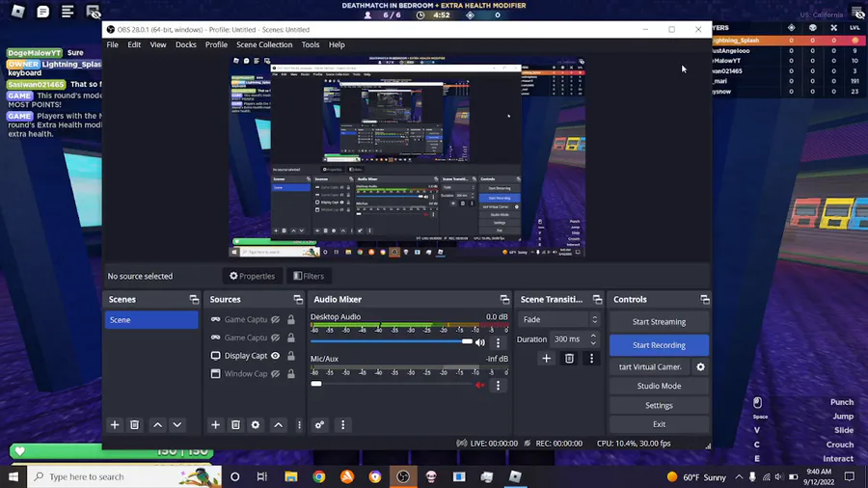This screenshot has width=868, height=488.
Task: Pop out the Controls dock
Action: pyautogui.click(x=704, y=299)
